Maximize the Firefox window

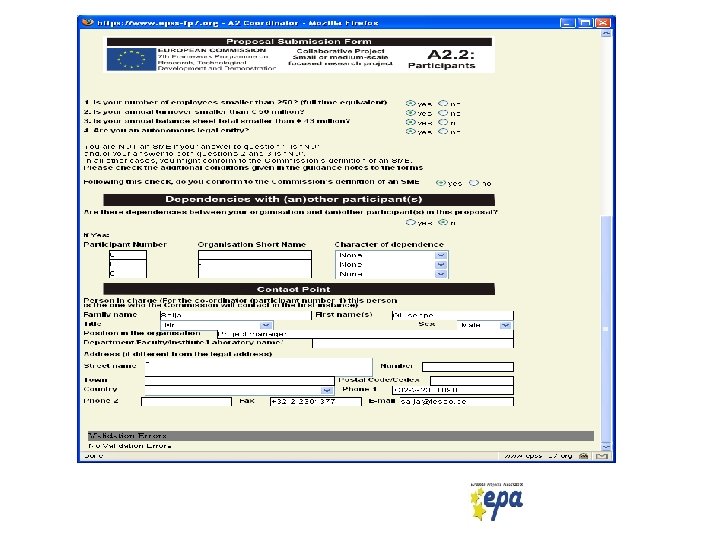point(585,22)
